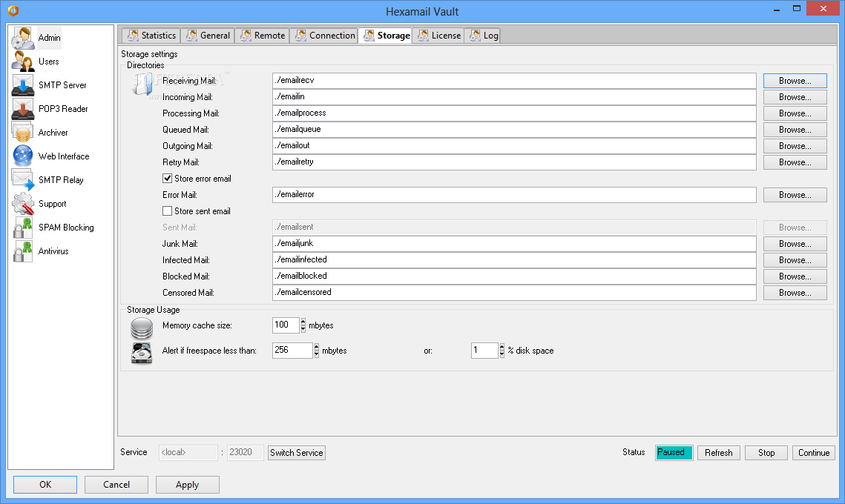This screenshot has height=504, width=845.
Task: Adjust the percent disk space spinner
Action: 502,351
